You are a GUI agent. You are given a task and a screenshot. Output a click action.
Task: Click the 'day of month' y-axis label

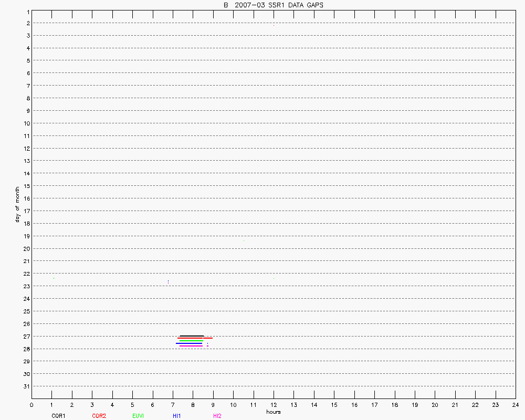[17, 204]
